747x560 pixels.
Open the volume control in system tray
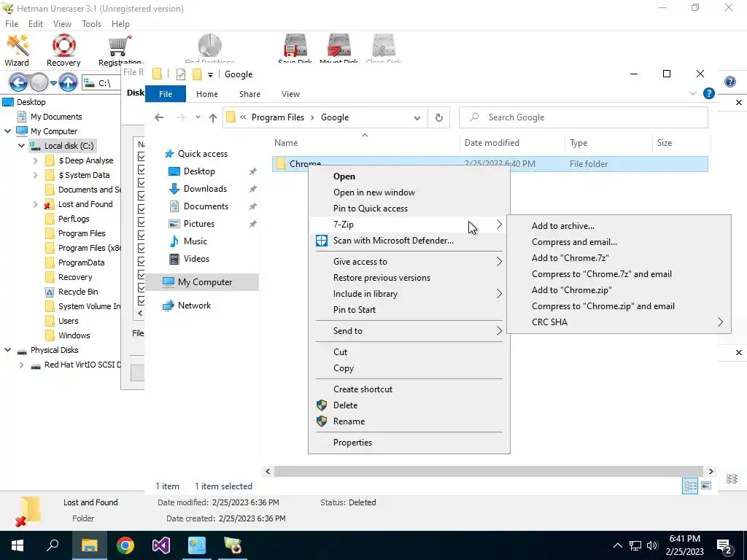pos(652,545)
